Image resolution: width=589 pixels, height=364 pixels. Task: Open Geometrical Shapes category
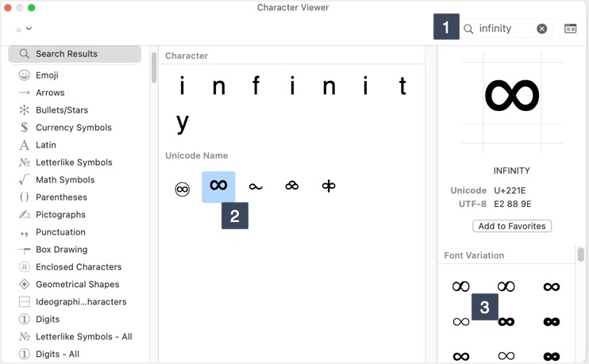pos(75,284)
